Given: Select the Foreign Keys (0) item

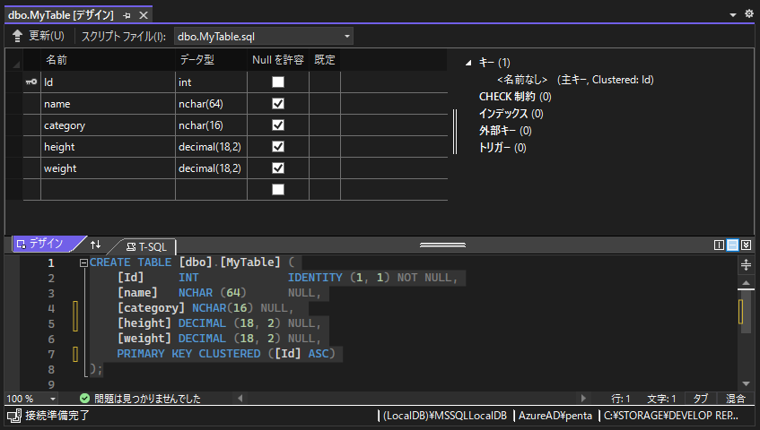Looking at the screenshot, I should [x=506, y=130].
